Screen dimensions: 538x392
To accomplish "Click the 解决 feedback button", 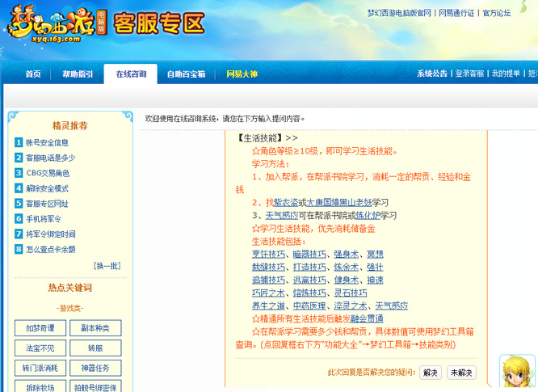I will pyautogui.click(x=431, y=373).
